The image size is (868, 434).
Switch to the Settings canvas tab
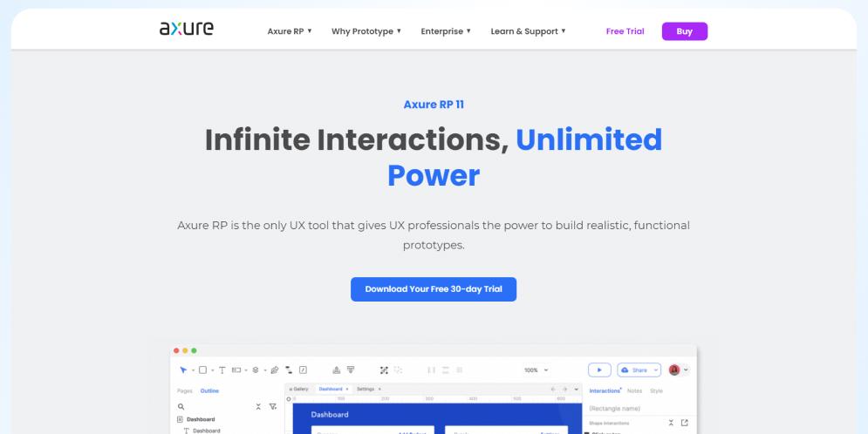(366, 390)
